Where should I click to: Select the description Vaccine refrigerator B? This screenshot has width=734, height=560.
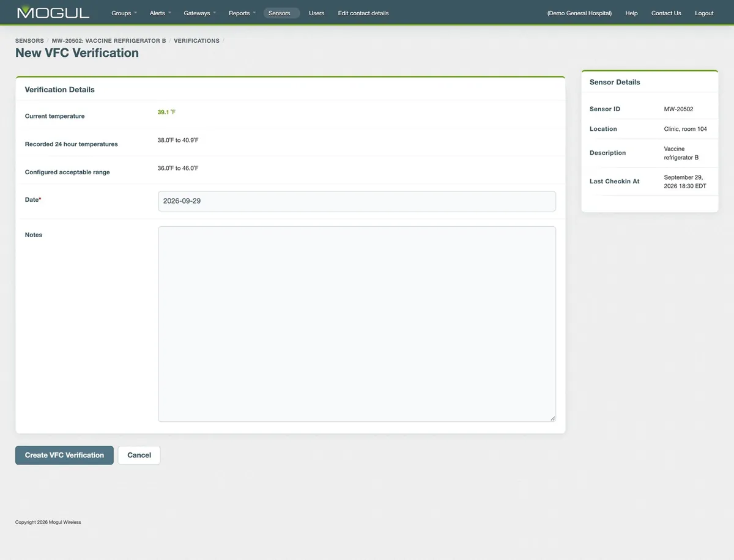[x=681, y=153]
